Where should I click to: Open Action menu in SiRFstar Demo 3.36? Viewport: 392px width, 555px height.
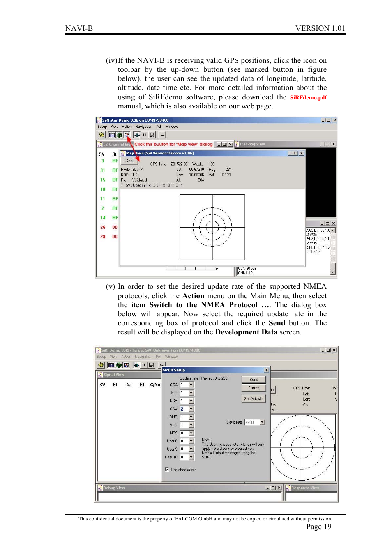pos(127,127)
